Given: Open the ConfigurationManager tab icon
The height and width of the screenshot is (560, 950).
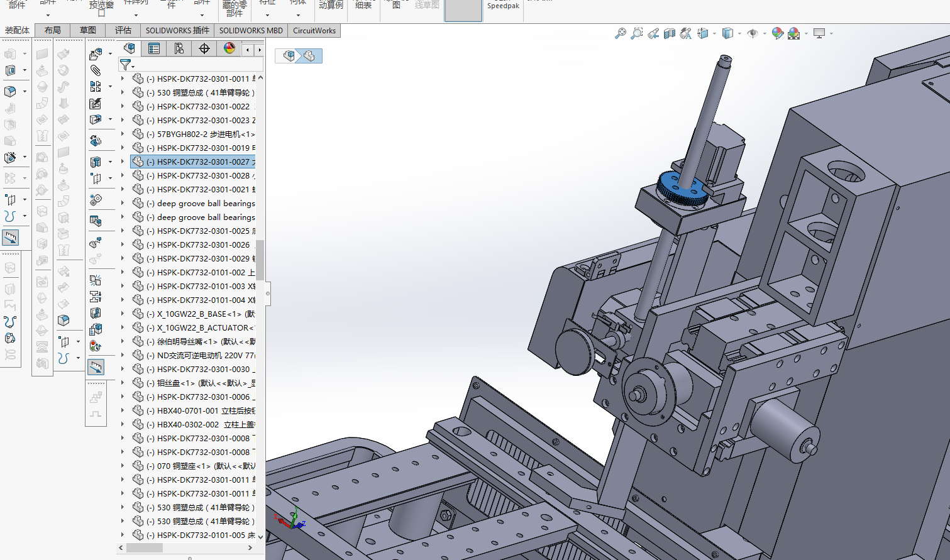Looking at the screenshot, I should (x=179, y=48).
